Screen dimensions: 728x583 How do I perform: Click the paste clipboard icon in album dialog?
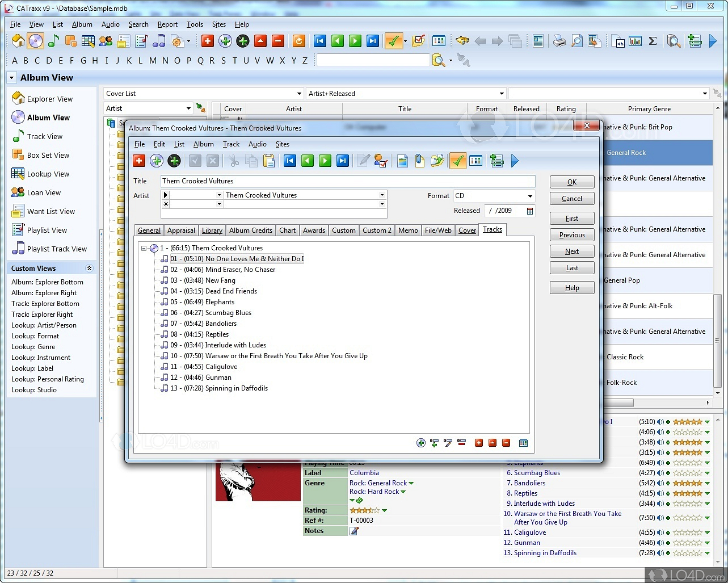[269, 161]
